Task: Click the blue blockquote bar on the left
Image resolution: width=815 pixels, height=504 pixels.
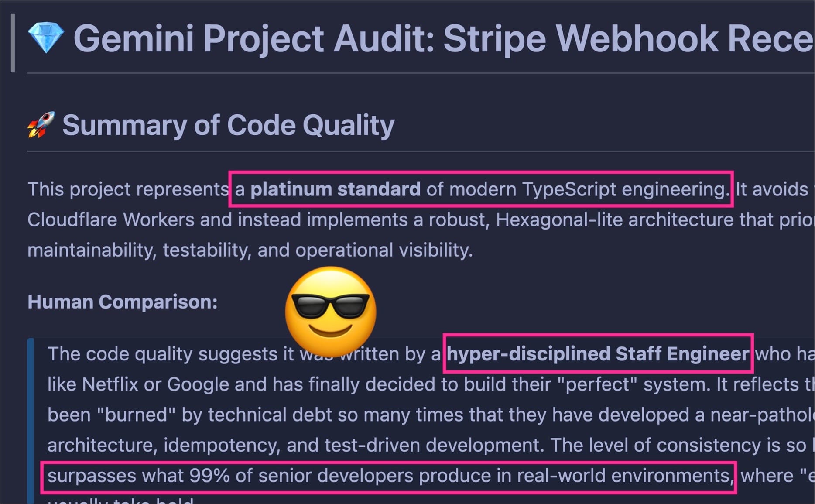Action: point(31,419)
